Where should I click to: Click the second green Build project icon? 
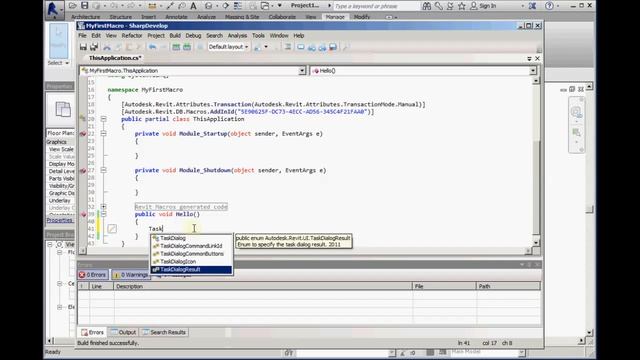pyautogui.click(x=187, y=47)
